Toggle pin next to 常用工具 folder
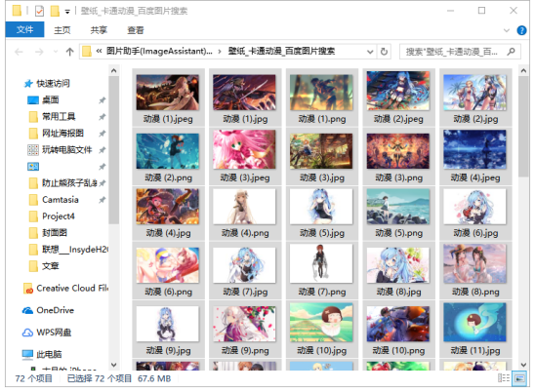This screenshot has width=535, height=392. pyautogui.click(x=102, y=117)
